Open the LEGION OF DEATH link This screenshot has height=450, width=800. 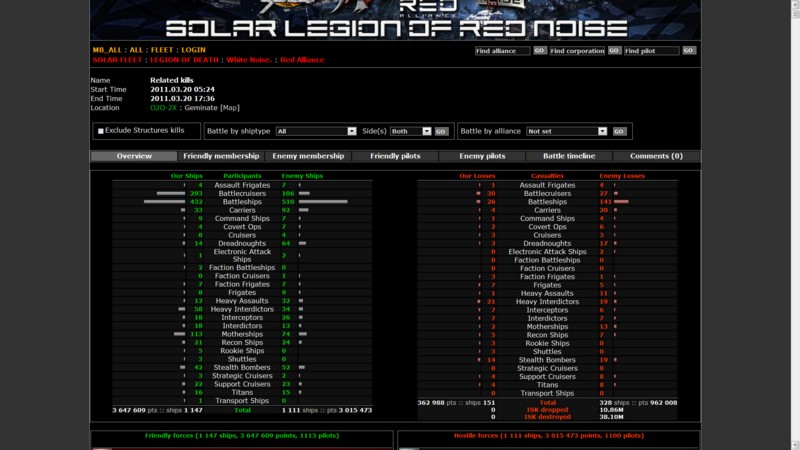click(184, 60)
